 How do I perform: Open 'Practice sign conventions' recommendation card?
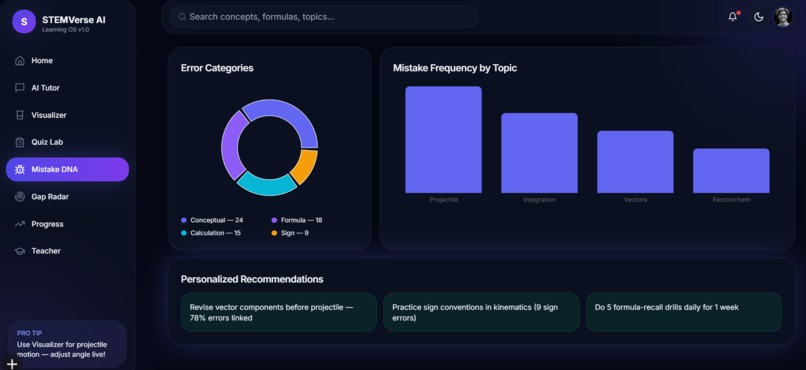(481, 312)
